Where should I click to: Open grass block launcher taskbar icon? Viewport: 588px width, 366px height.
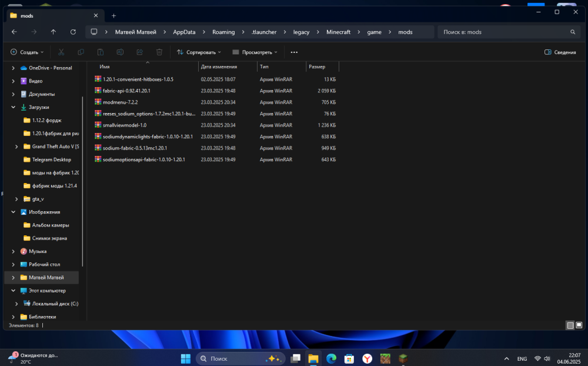point(403,358)
